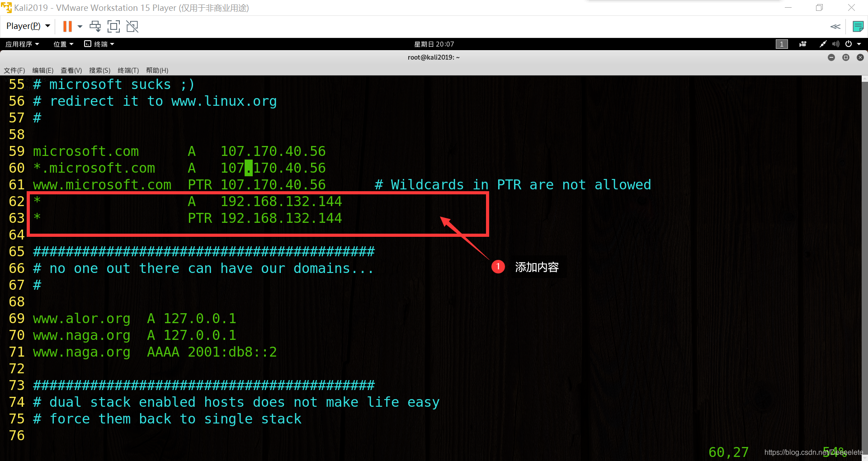This screenshot has height=461, width=868.
Task: Open the 位置 places menu
Action: tap(63, 44)
